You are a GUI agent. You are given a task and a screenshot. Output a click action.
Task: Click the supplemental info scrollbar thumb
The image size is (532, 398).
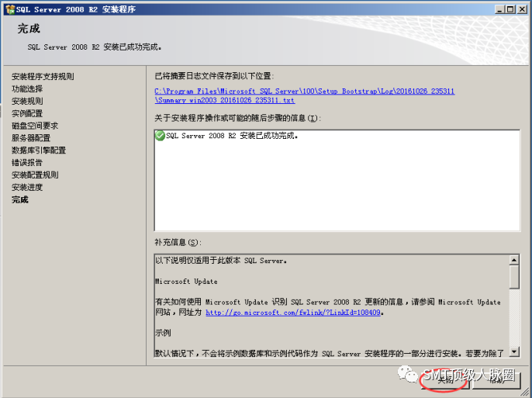514,277
